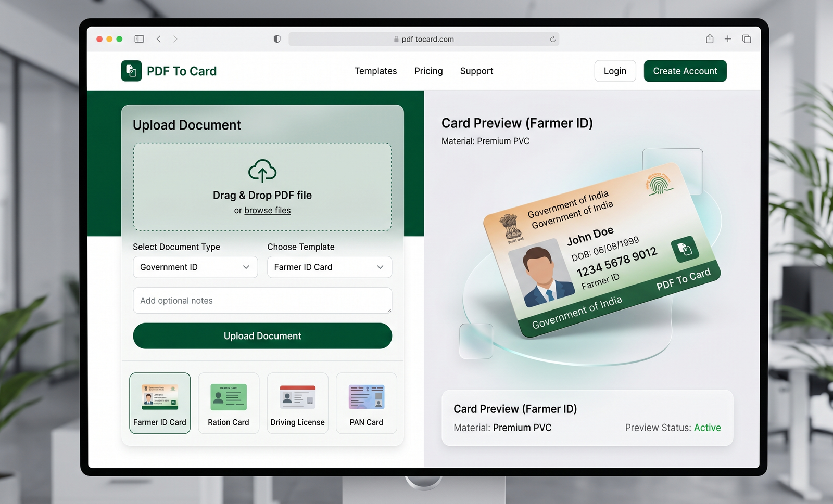This screenshot has width=833, height=504.
Task: Reload the page using the refresh icon
Action: pyautogui.click(x=552, y=39)
